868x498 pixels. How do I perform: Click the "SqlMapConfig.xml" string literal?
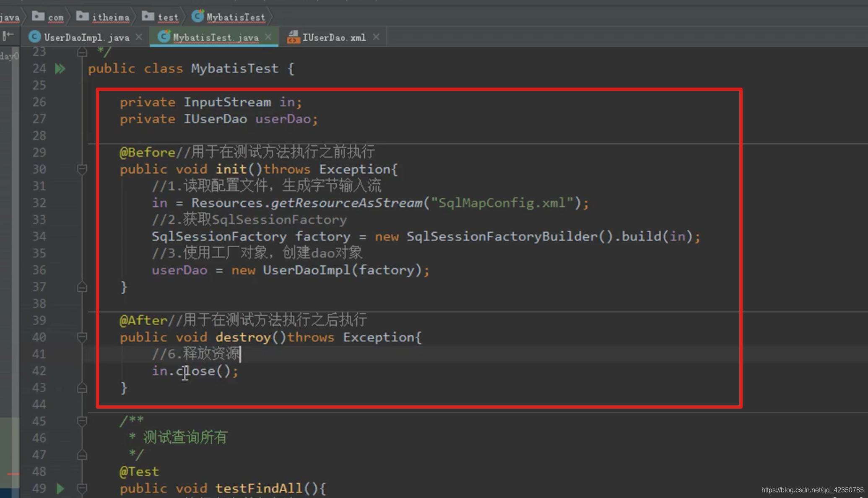502,203
